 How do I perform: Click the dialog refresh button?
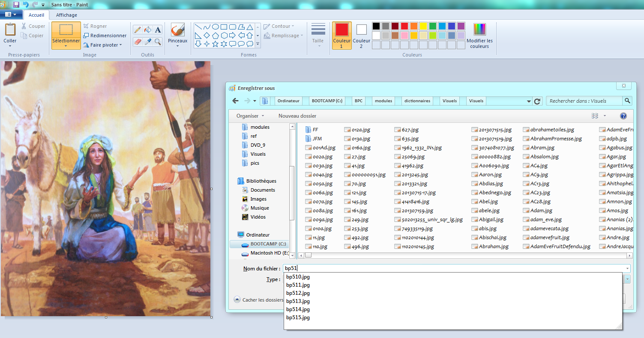click(537, 101)
